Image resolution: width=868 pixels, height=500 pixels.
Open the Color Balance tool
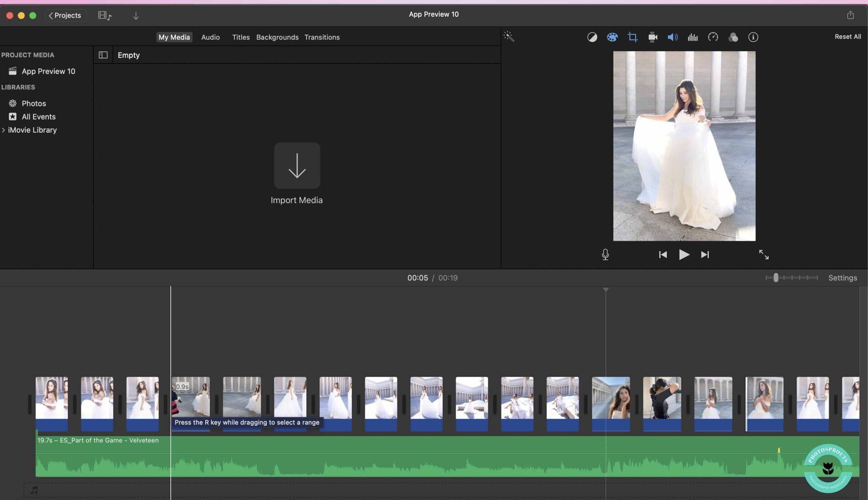(x=592, y=37)
